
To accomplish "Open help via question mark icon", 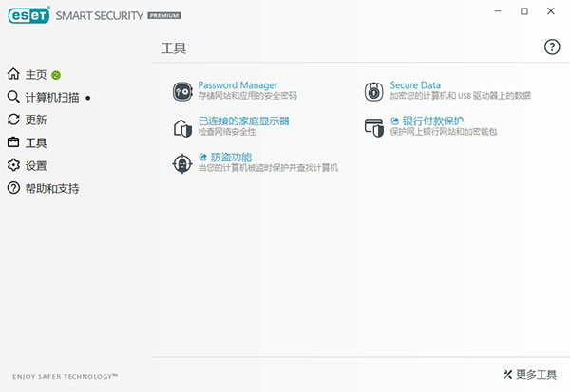I will (x=552, y=47).
